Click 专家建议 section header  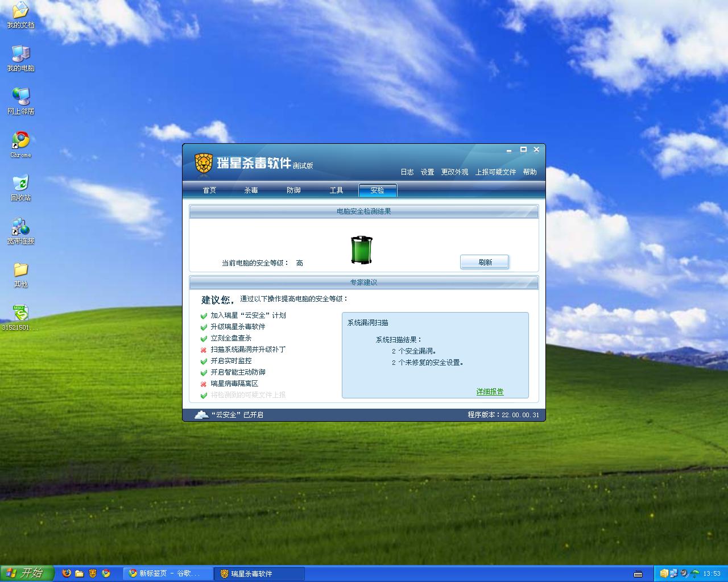364,282
